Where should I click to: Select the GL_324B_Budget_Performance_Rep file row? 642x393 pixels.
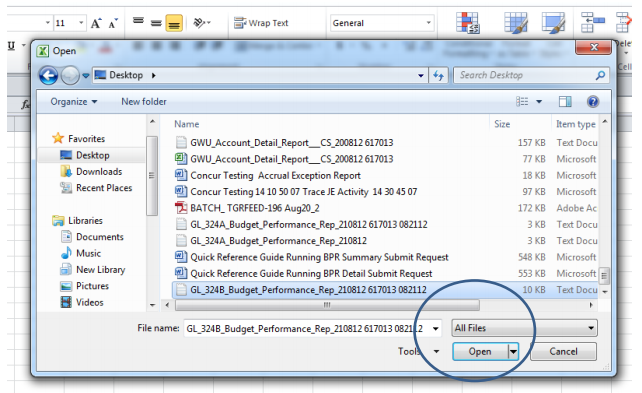click(x=385, y=290)
